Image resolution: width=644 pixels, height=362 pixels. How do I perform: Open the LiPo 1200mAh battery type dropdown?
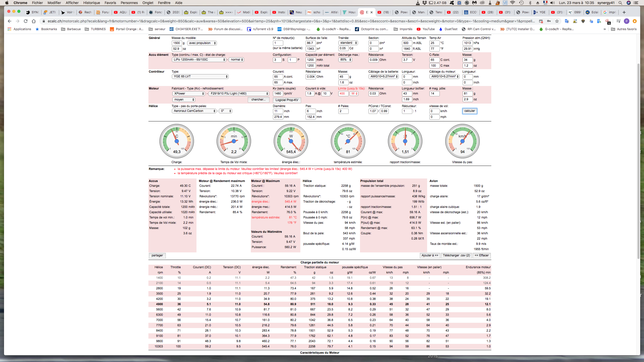[x=199, y=60]
